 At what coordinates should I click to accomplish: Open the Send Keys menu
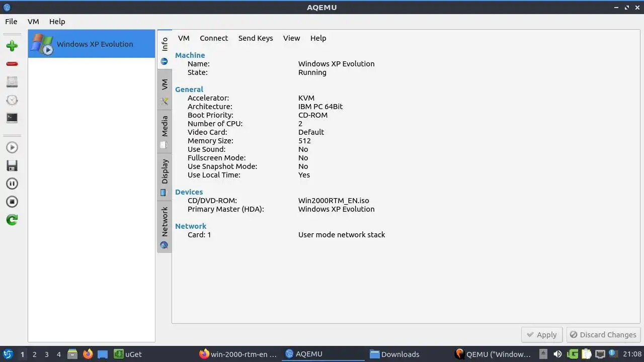click(x=256, y=38)
